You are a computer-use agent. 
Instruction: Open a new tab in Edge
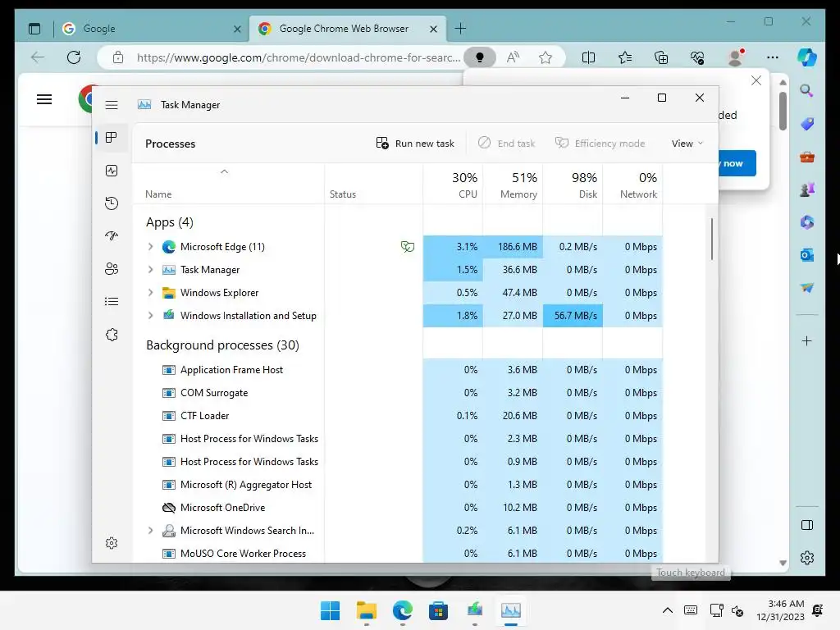coord(460,29)
